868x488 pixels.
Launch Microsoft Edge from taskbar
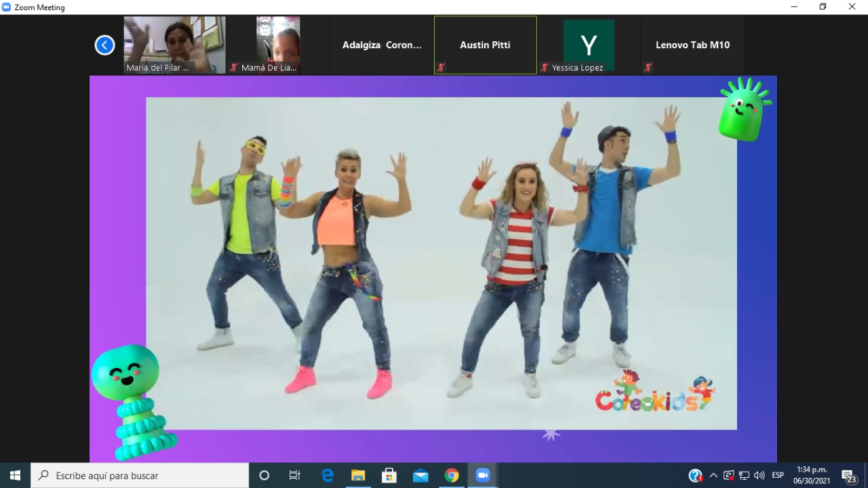(x=327, y=475)
